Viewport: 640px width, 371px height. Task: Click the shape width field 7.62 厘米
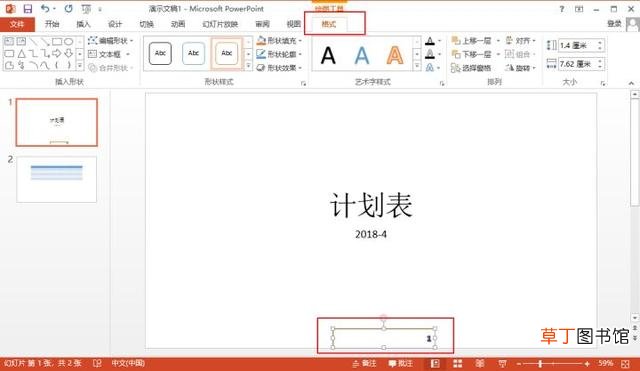[578, 64]
